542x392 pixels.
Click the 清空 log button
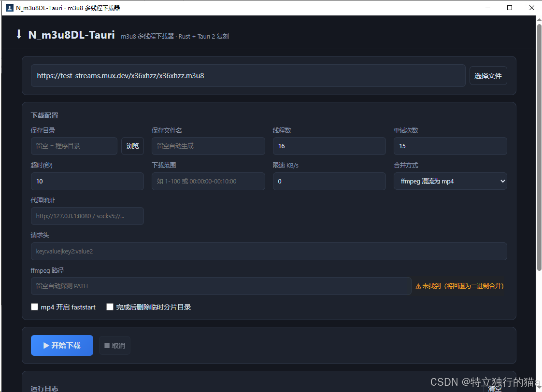(x=495, y=388)
